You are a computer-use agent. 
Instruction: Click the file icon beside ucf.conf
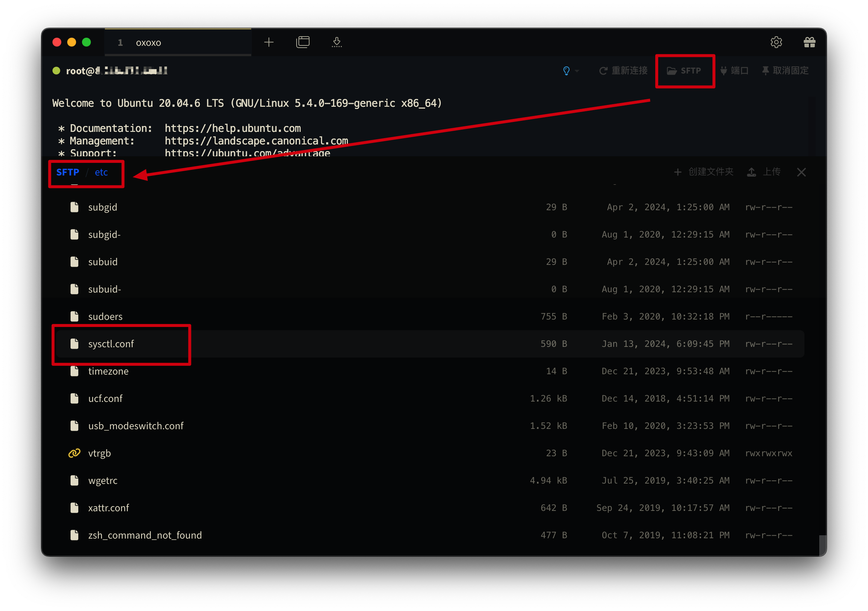point(75,399)
